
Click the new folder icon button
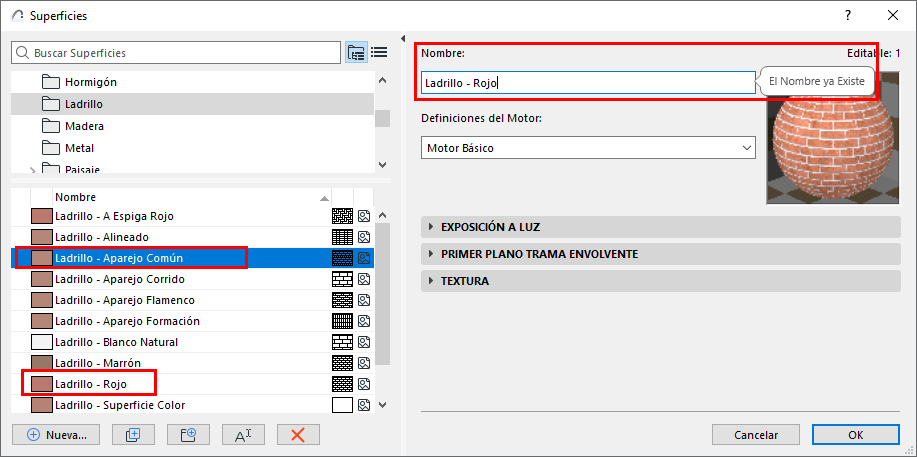[x=181, y=435]
